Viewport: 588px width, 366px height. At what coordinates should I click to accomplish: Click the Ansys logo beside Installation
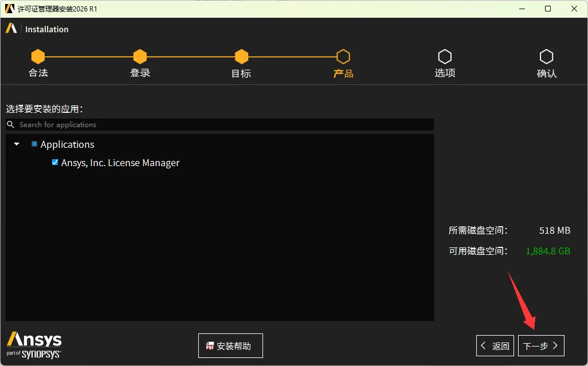11,29
